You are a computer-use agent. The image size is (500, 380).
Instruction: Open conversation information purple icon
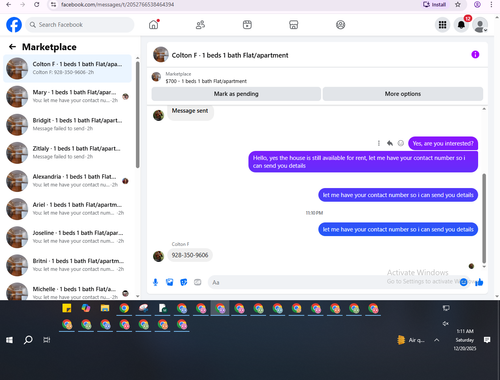click(x=475, y=55)
